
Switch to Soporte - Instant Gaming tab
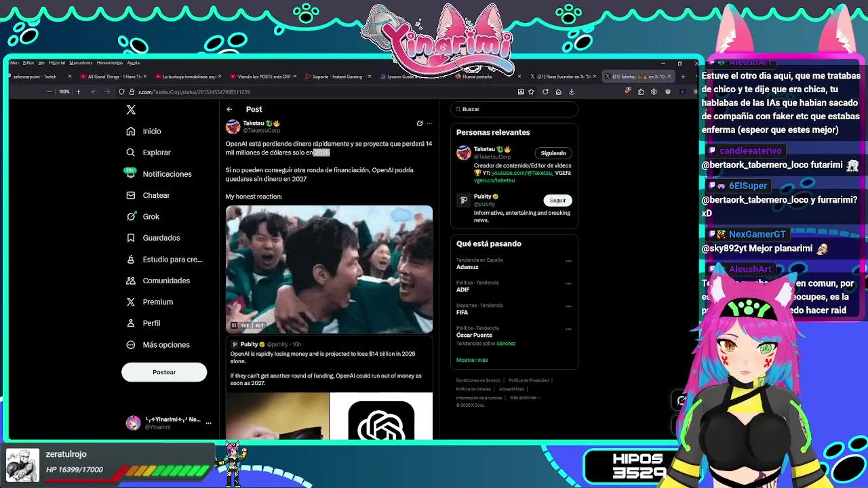[337, 77]
